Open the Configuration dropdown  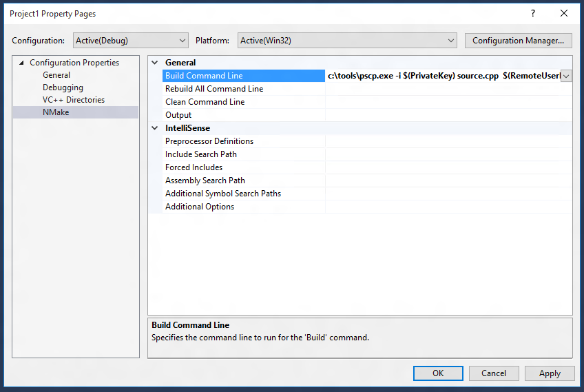[x=129, y=41]
